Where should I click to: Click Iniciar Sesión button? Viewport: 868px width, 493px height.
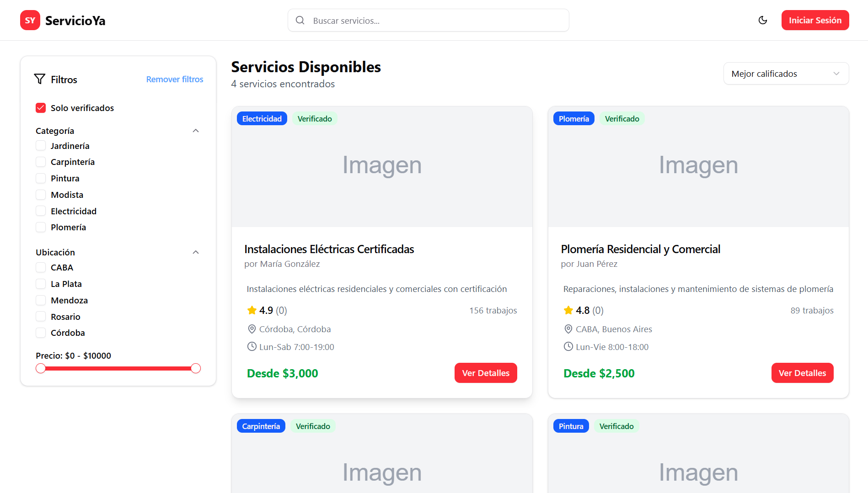click(x=815, y=20)
